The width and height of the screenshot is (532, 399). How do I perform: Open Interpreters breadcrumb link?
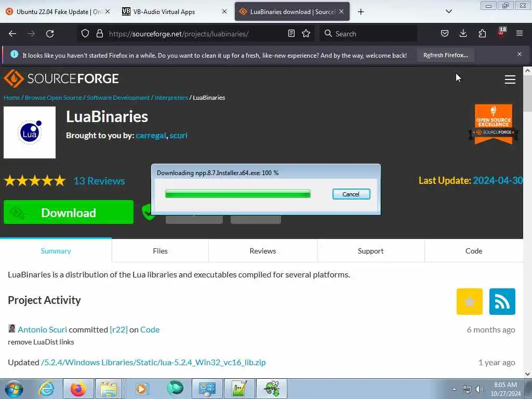(171, 97)
